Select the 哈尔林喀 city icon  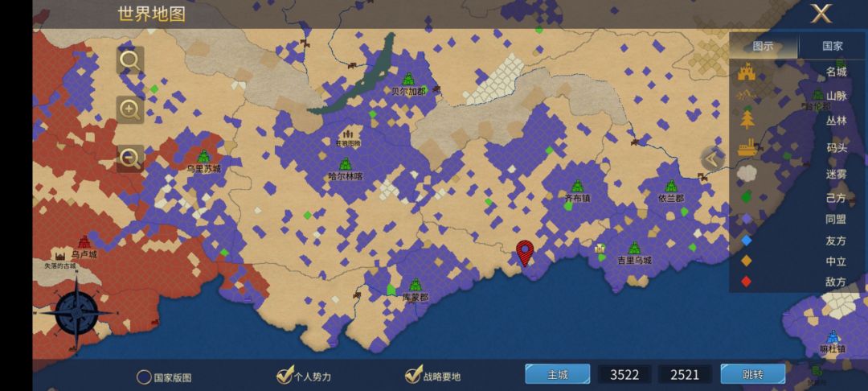pyautogui.click(x=346, y=164)
